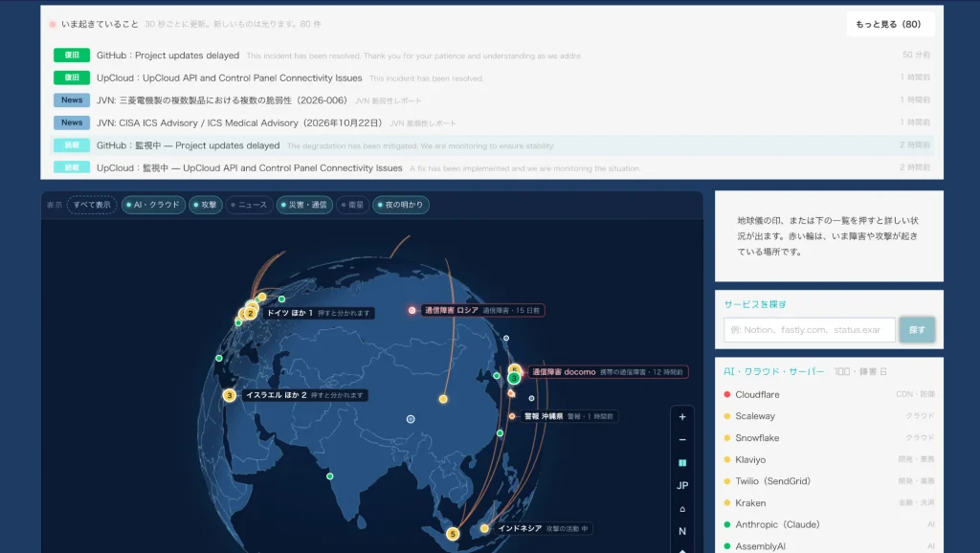This screenshot has height=553, width=980.
Task: Select yellow dot at the Russia arc's end
Action: tap(443, 399)
